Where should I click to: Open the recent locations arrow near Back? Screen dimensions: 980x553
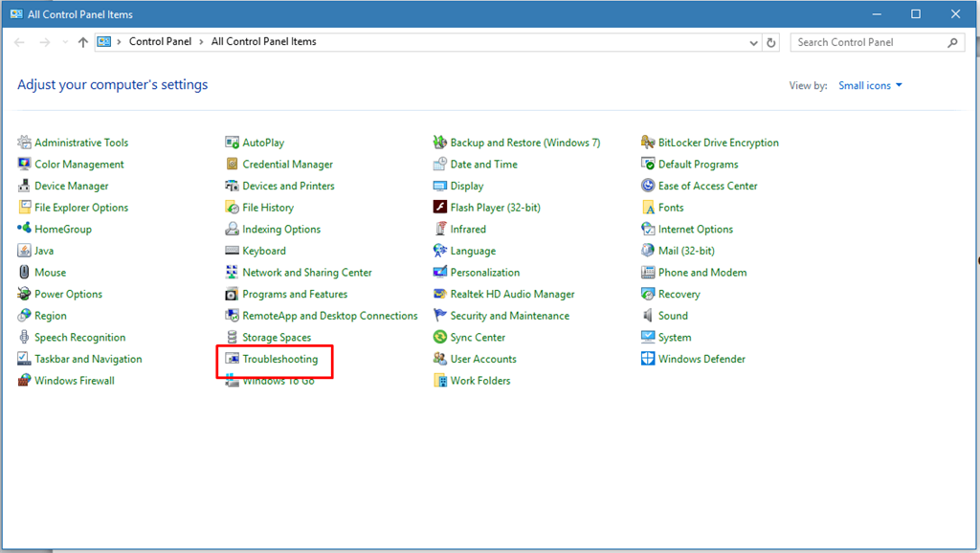point(65,42)
